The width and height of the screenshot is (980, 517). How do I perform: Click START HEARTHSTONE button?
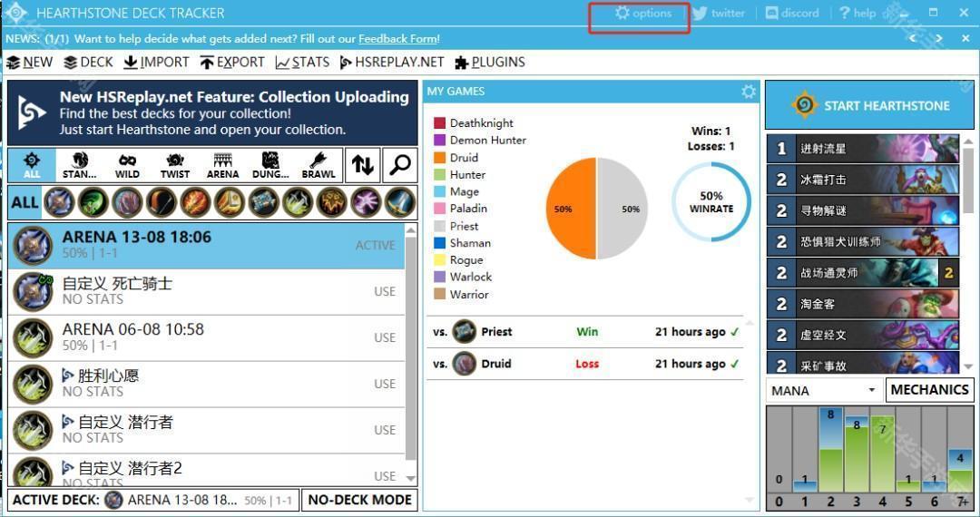tap(870, 105)
